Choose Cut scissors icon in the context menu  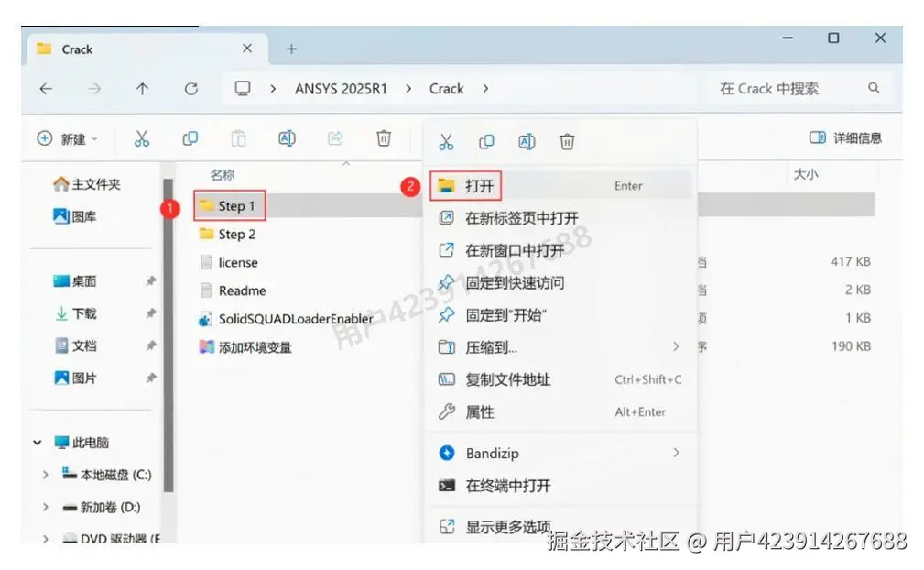click(446, 142)
